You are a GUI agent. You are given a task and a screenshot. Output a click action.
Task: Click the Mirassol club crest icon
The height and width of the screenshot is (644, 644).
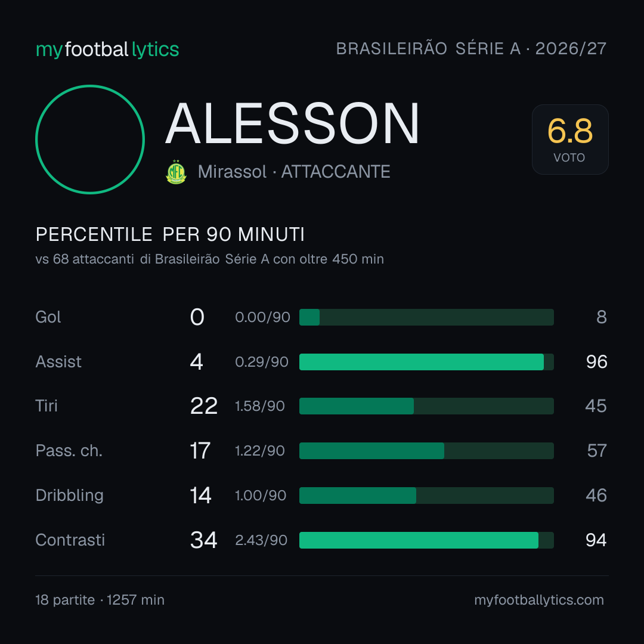[176, 172]
